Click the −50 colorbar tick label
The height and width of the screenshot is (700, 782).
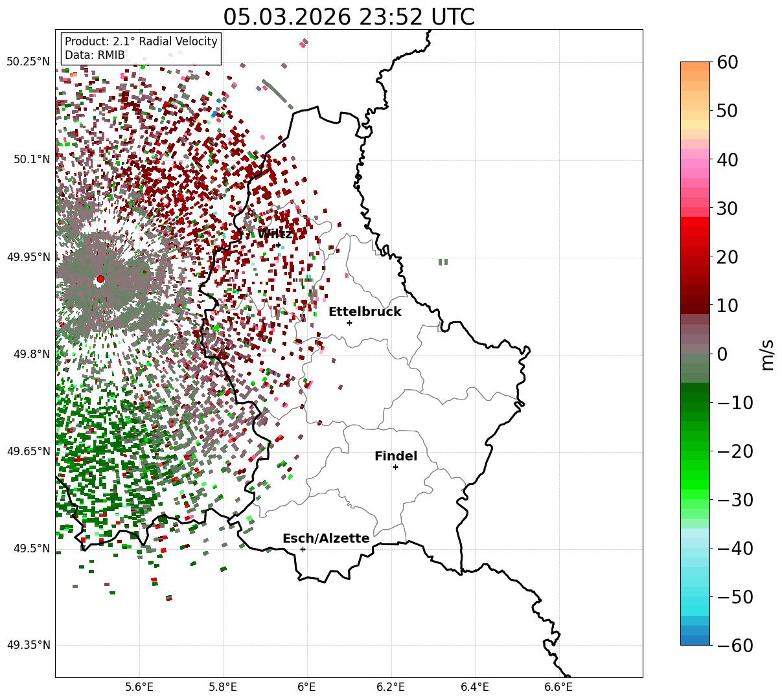tap(735, 596)
